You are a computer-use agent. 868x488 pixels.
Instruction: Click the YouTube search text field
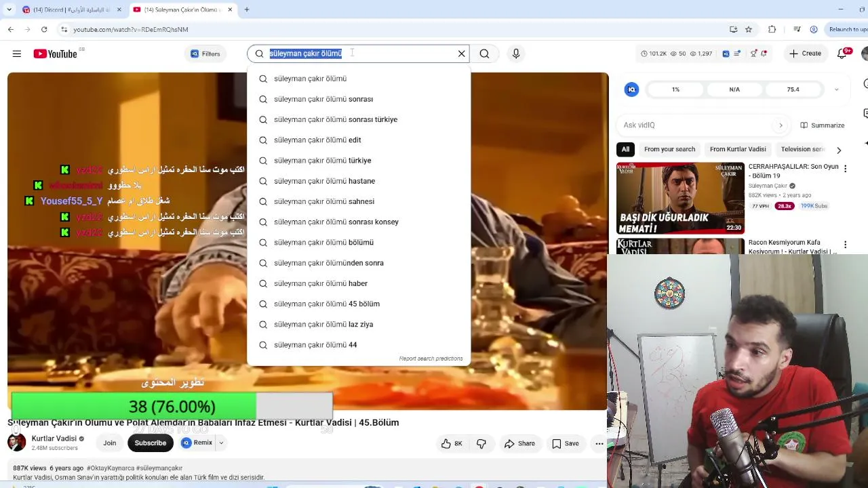coord(359,54)
